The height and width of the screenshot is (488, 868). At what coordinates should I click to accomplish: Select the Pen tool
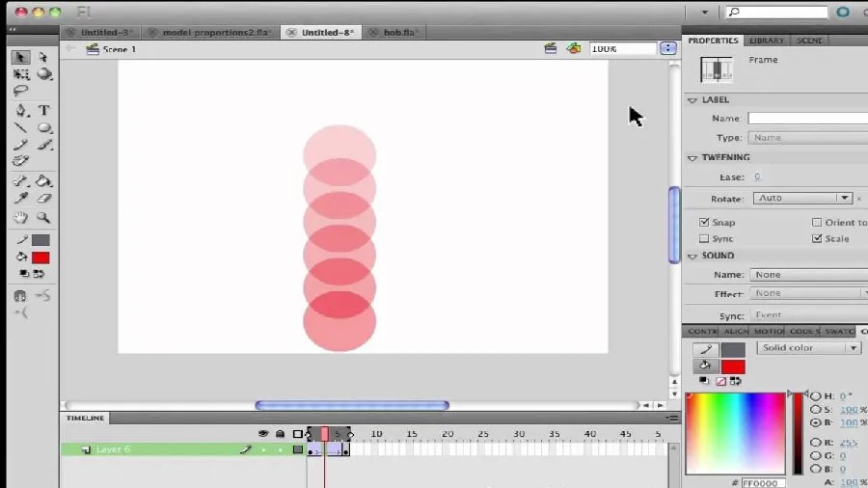tap(20, 110)
